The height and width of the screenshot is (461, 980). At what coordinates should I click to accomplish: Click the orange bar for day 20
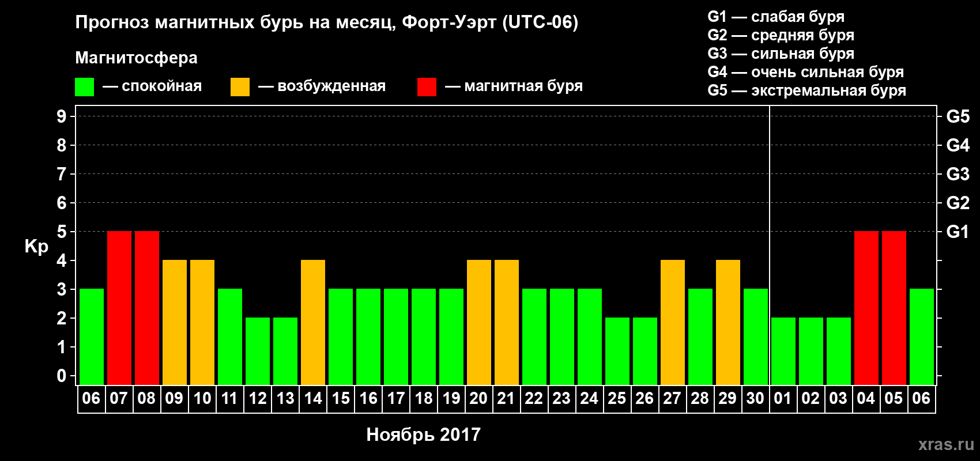click(x=479, y=322)
